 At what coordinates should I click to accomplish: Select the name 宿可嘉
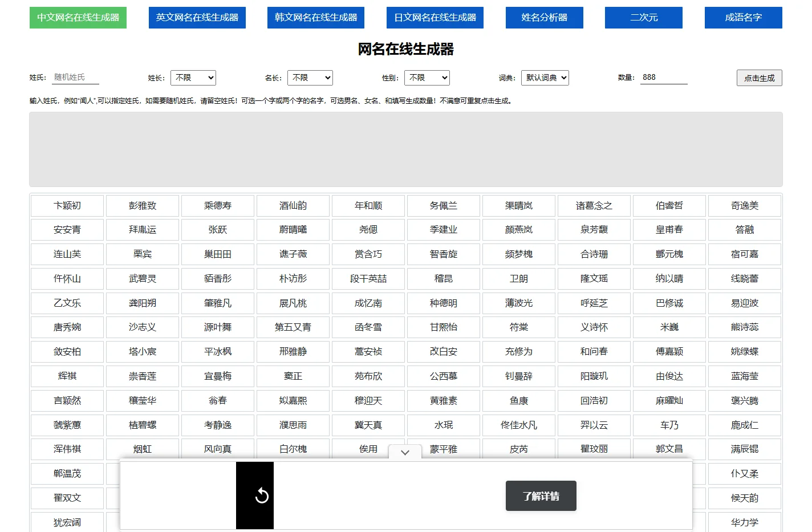745,254
